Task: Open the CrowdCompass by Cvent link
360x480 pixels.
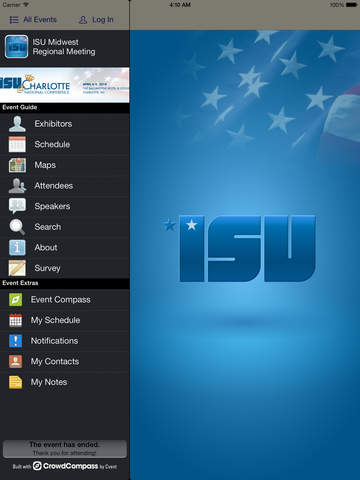Action: click(65, 466)
